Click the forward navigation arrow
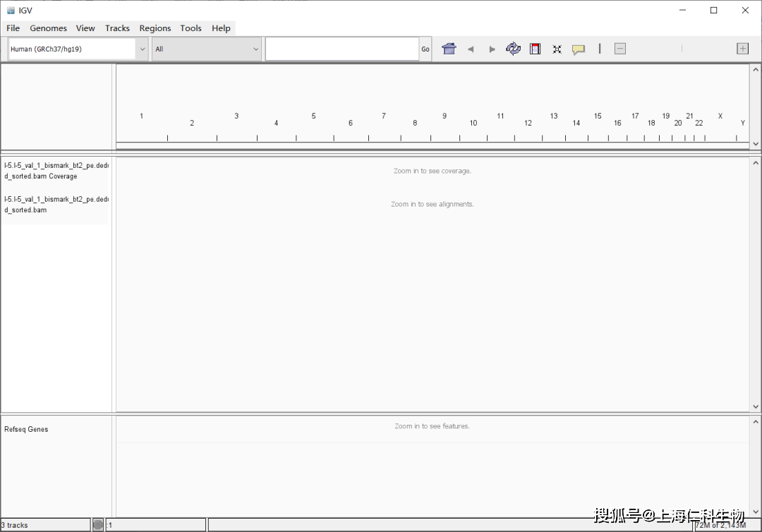 pyautogui.click(x=492, y=49)
